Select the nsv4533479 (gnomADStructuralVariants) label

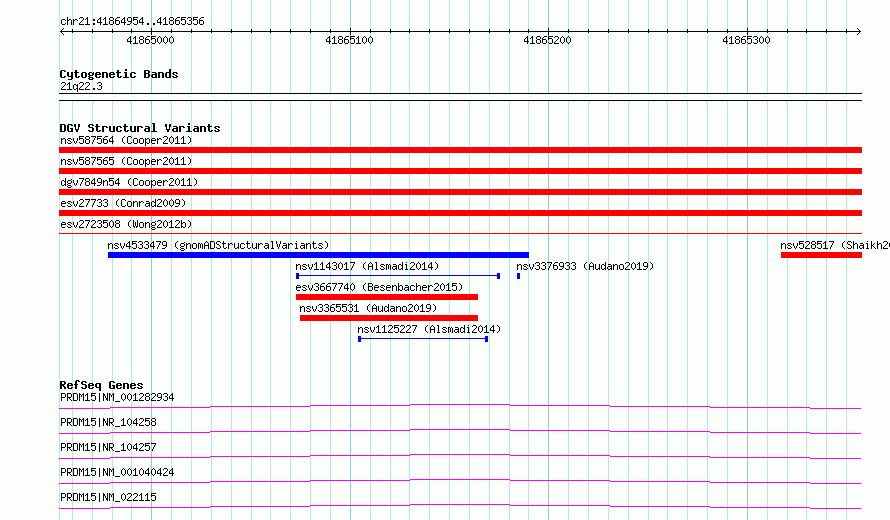click(x=219, y=245)
